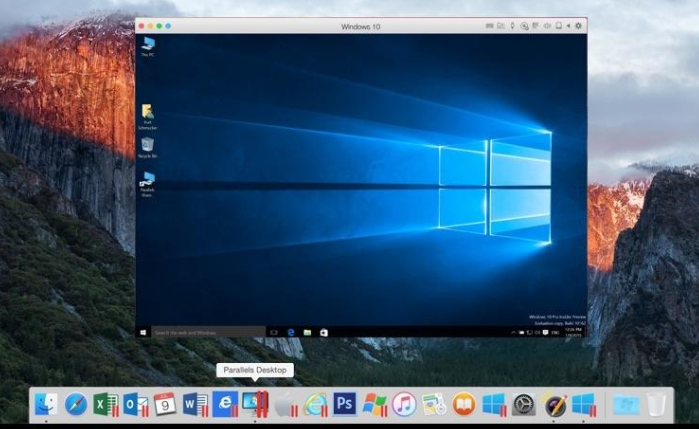The image size is (699, 429).
Task: Open the gray Apple logo virtual machine icon
Action: (285, 404)
